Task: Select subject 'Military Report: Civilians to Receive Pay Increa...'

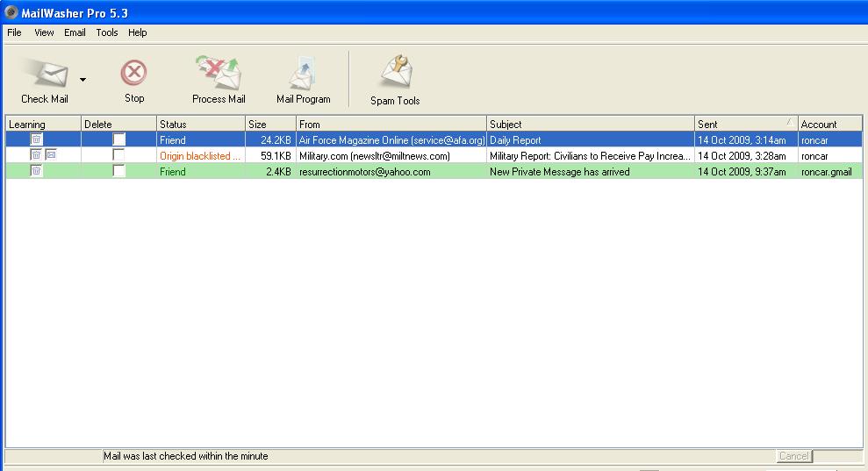Action: pyautogui.click(x=590, y=156)
